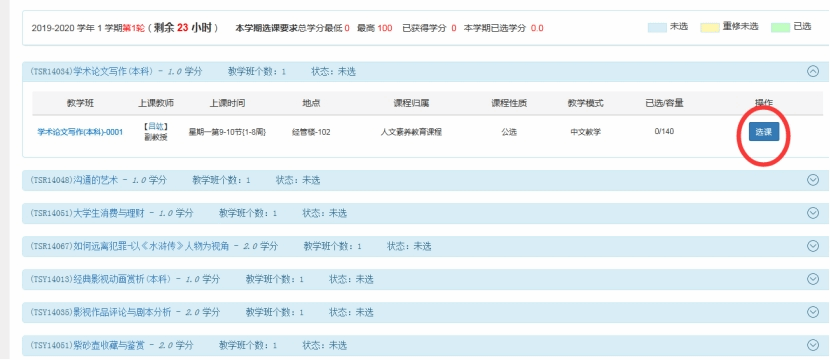The width and height of the screenshot is (830, 360).
Task: Click the 未选 blue legend swatch
Action: (x=657, y=28)
